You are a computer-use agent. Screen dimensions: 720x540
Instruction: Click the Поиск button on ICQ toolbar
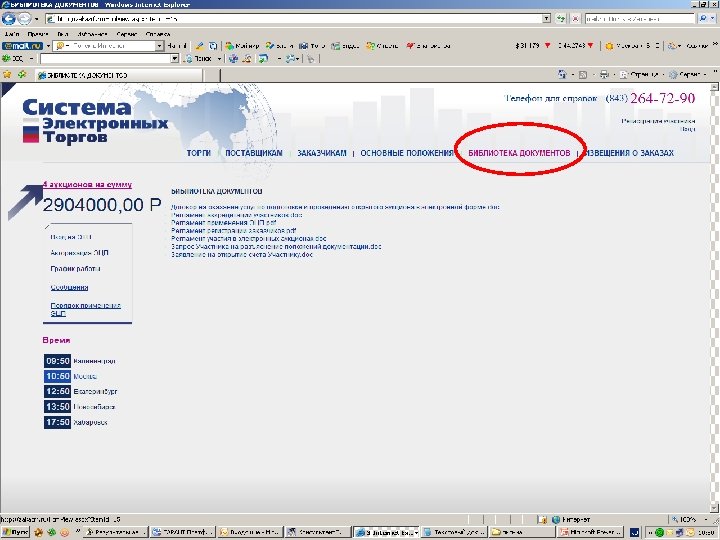[x=198, y=59]
